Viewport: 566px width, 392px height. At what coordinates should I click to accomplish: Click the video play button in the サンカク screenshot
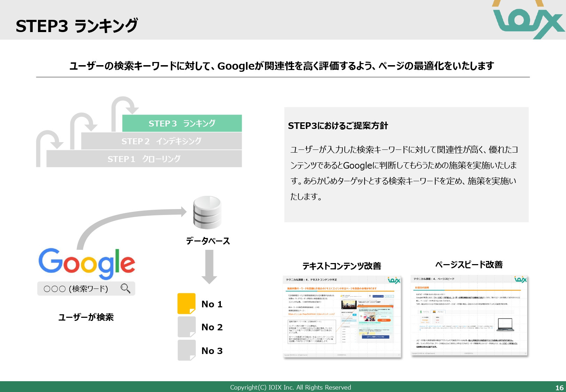click(349, 304)
